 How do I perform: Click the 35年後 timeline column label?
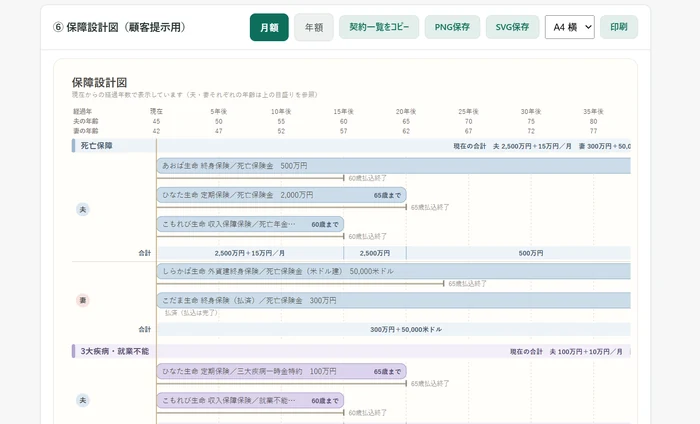click(593, 112)
